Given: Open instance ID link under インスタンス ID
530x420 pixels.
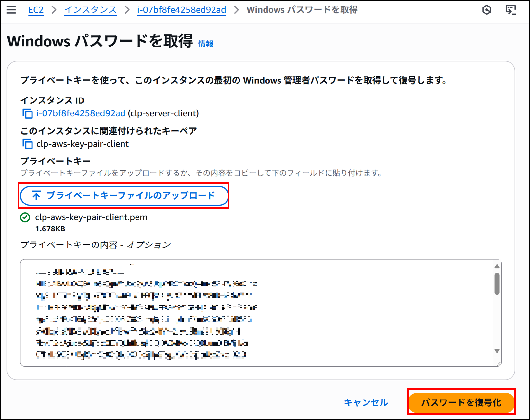Looking at the screenshot, I should [x=81, y=113].
